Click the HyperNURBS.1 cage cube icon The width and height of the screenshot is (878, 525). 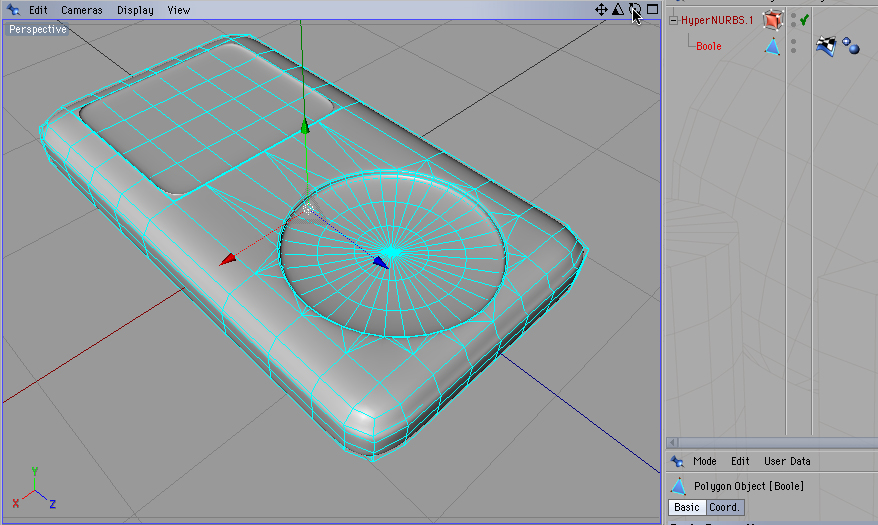773,20
